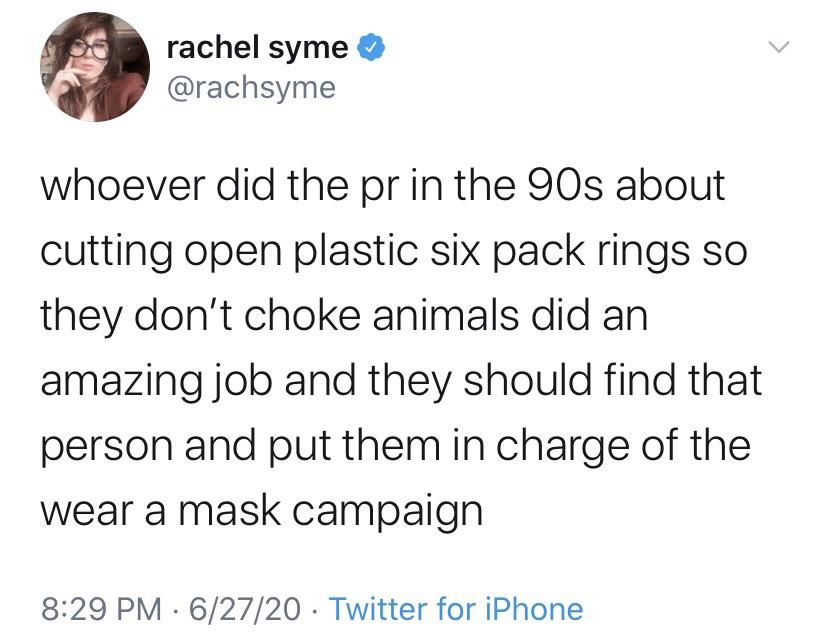
Task: Click the 8:29 PM timestamp
Action: pos(101,609)
